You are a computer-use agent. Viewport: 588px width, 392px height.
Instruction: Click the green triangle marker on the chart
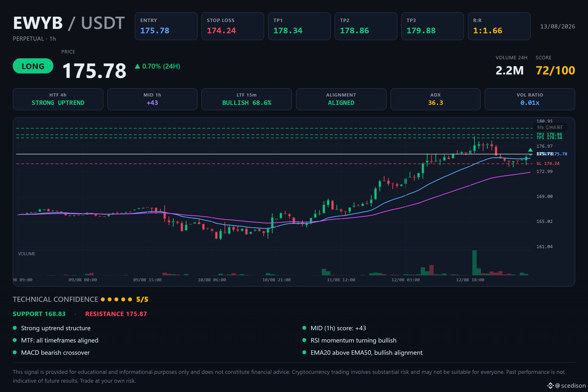[530, 150]
